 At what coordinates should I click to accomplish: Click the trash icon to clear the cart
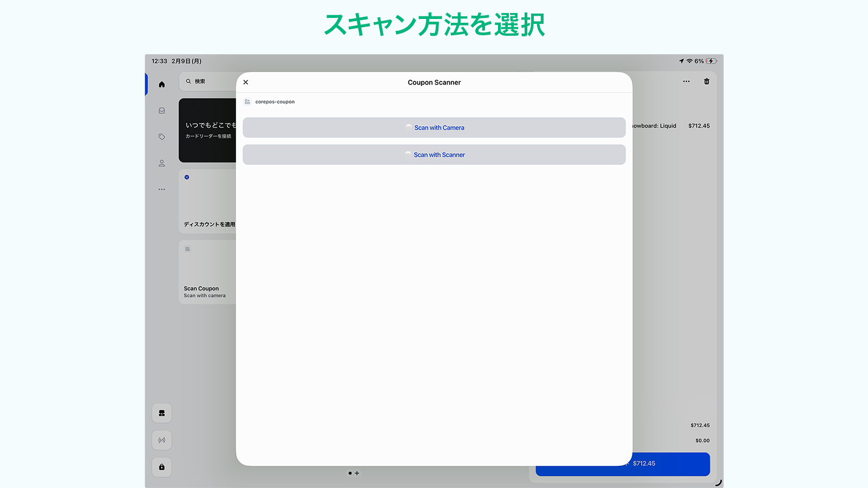pyautogui.click(x=706, y=81)
